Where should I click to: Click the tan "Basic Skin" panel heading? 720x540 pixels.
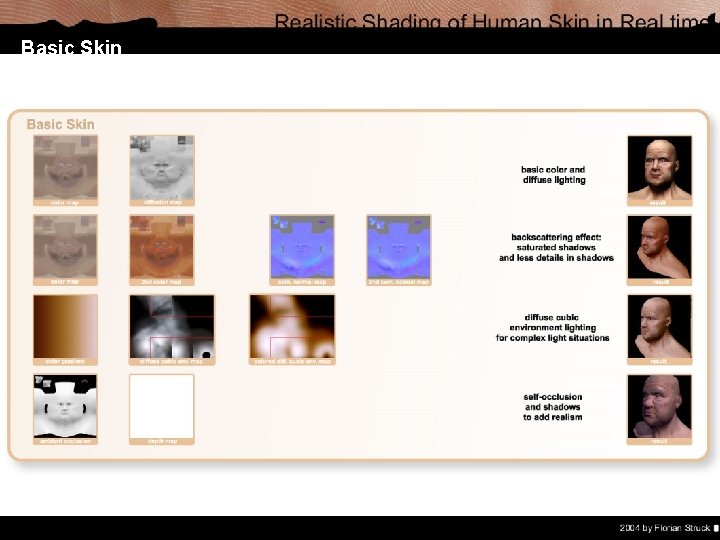(x=61, y=124)
